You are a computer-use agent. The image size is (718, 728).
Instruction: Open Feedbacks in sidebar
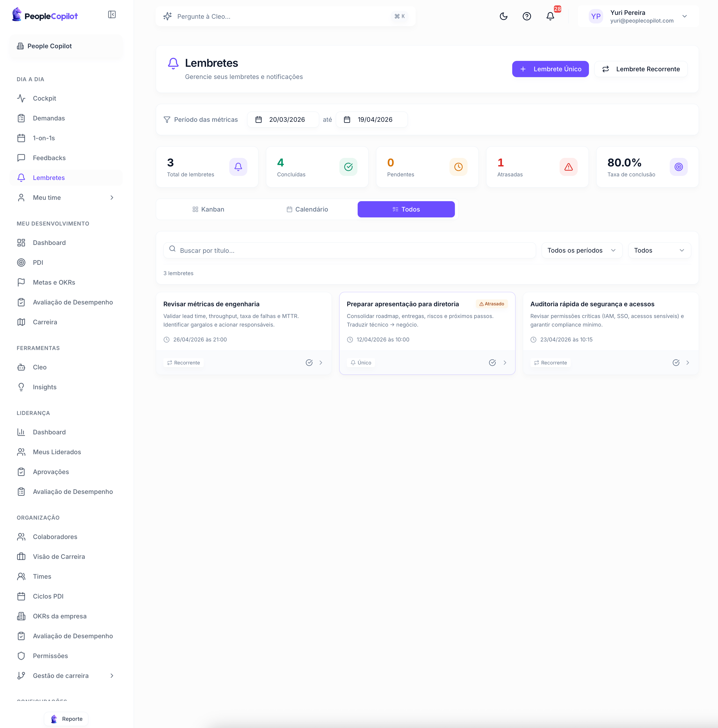[66, 158]
